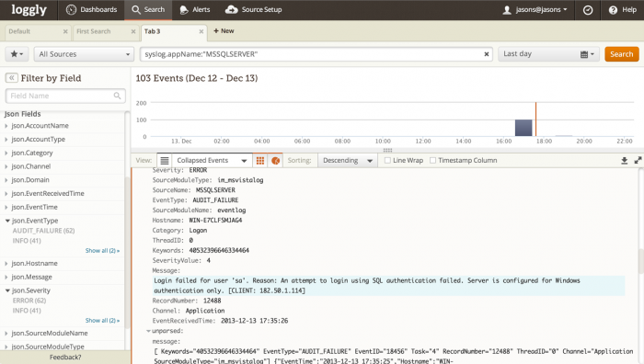This screenshot has width=644, height=364.
Task: Switch to the pie chart view icon
Action: tap(275, 161)
